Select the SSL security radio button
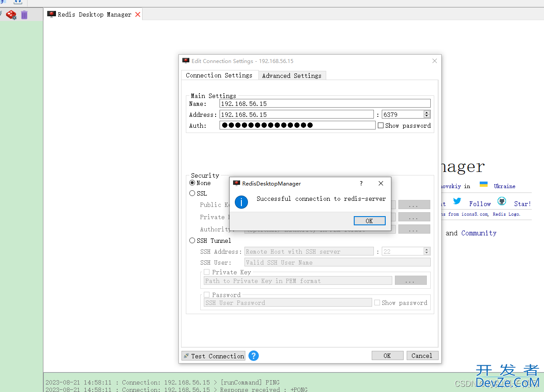The image size is (544, 392). click(192, 193)
